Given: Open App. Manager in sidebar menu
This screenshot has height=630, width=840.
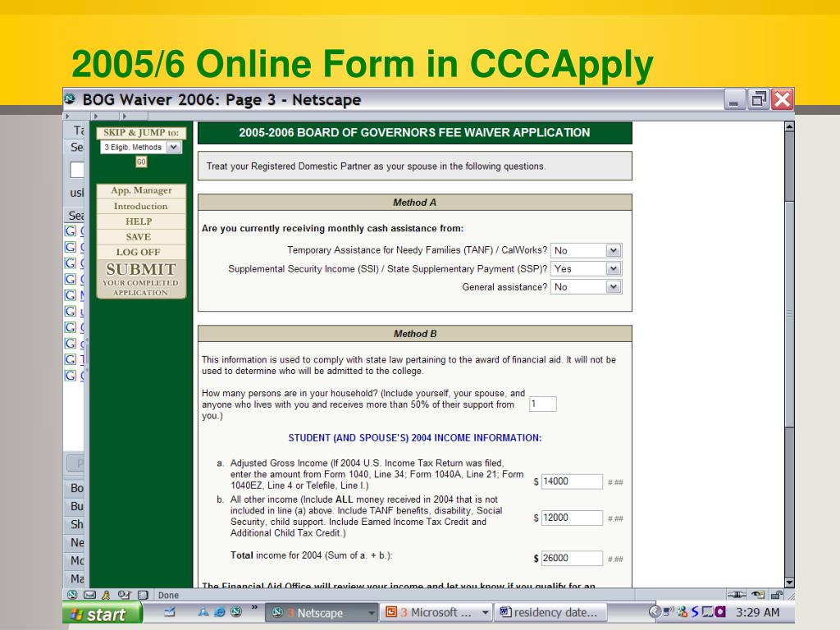Looking at the screenshot, I should pyautogui.click(x=141, y=190).
